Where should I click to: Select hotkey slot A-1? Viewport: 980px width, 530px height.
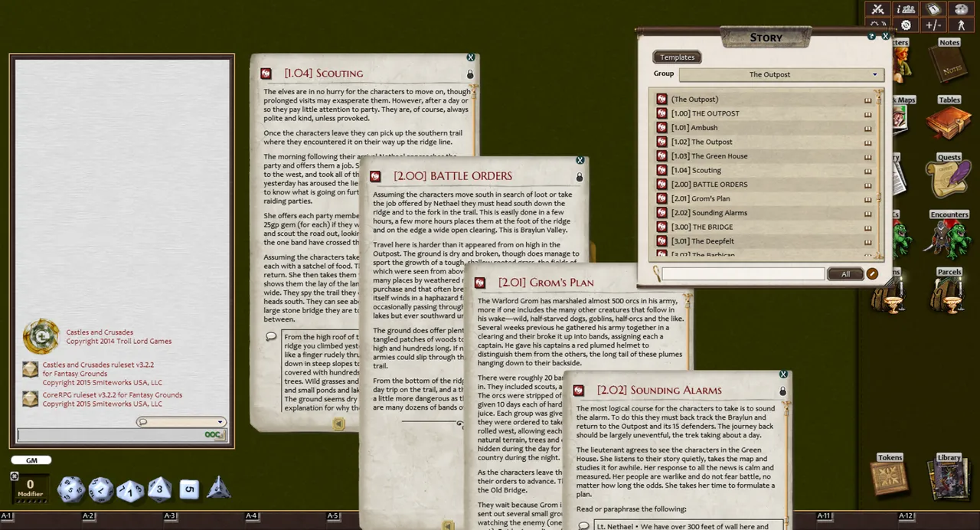7,516
